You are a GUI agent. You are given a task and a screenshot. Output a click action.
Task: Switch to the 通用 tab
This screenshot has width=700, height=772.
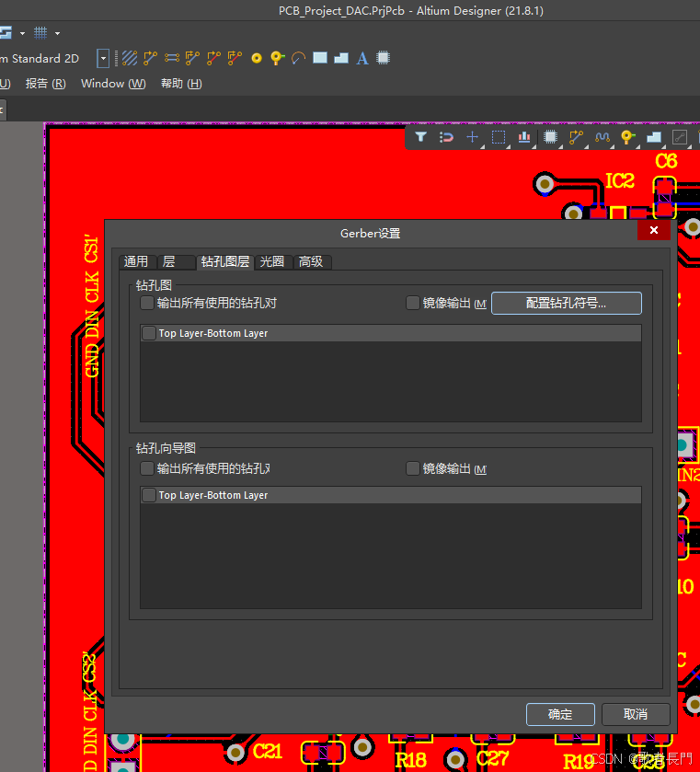tap(138, 262)
